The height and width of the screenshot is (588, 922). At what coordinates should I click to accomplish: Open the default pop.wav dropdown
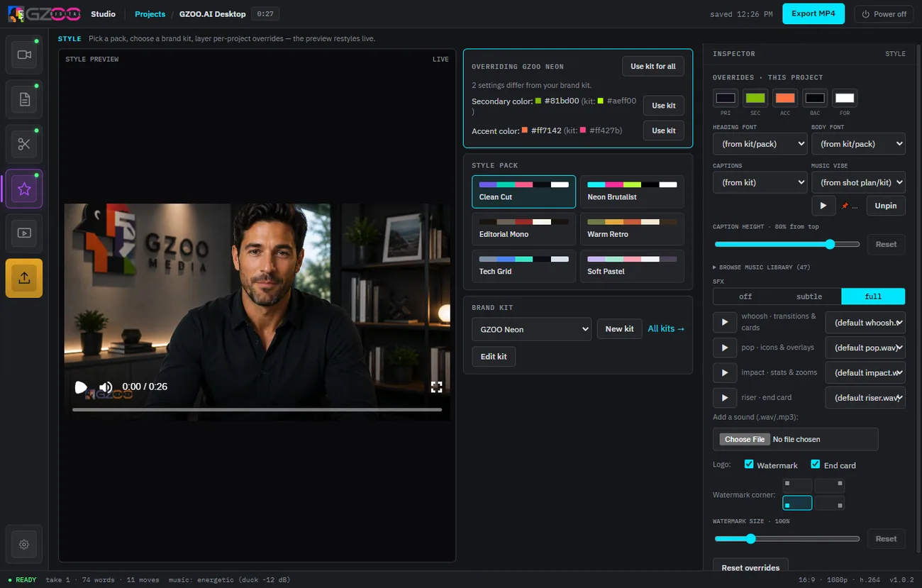(865, 348)
